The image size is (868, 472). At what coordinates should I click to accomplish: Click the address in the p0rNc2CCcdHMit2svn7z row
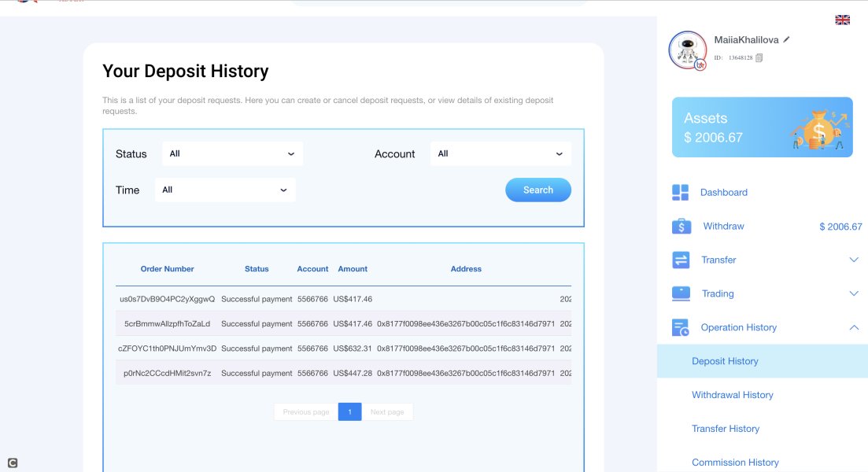point(466,374)
